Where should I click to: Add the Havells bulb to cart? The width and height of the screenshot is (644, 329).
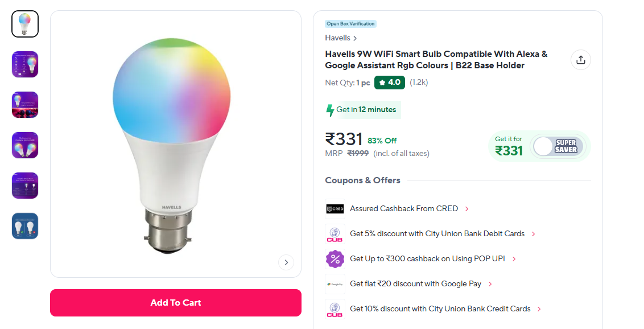click(176, 303)
